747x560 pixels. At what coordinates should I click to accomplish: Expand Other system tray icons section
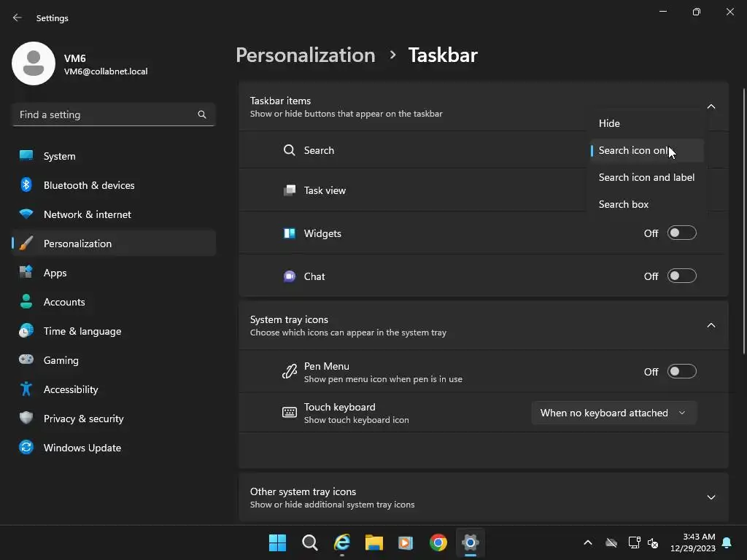click(711, 497)
